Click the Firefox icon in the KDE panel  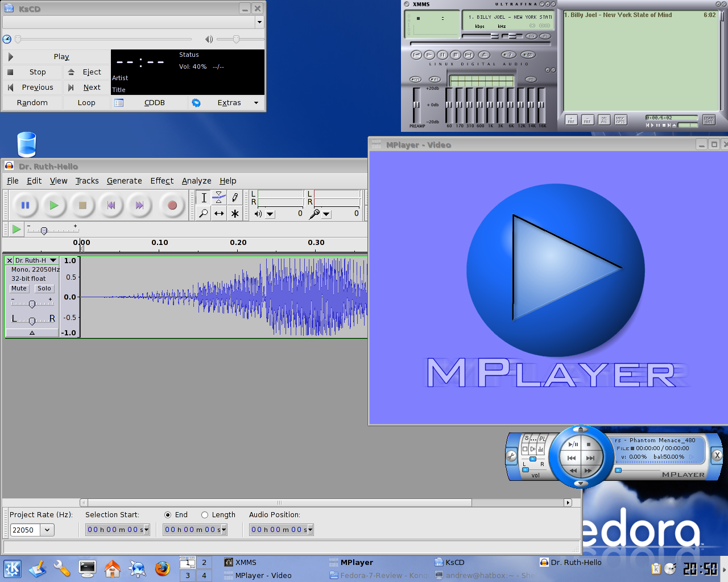[x=163, y=568]
